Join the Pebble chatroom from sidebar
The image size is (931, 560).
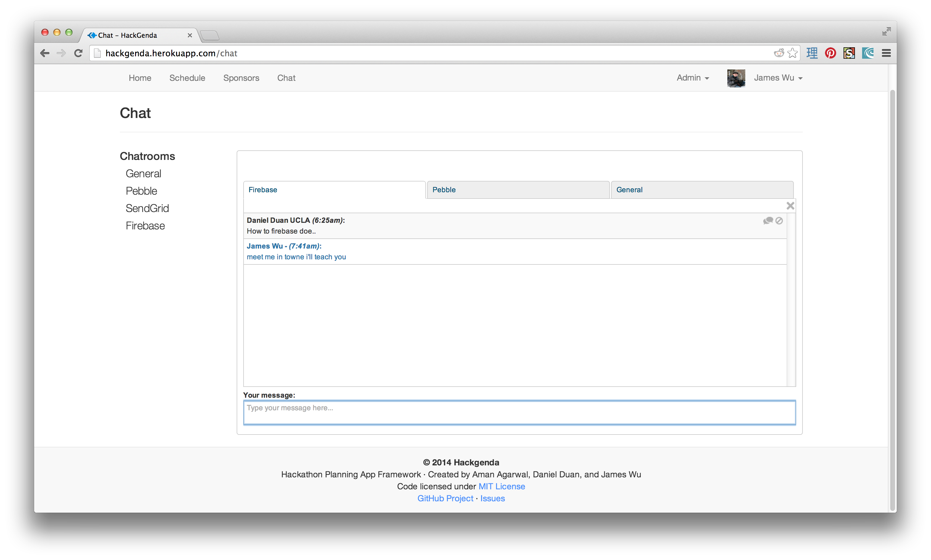[141, 191]
